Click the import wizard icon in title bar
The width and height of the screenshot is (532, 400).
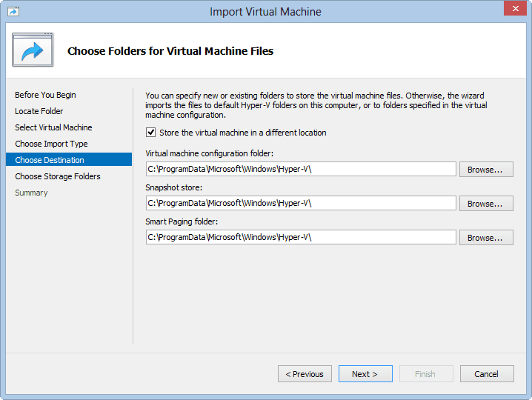pyautogui.click(x=13, y=12)
